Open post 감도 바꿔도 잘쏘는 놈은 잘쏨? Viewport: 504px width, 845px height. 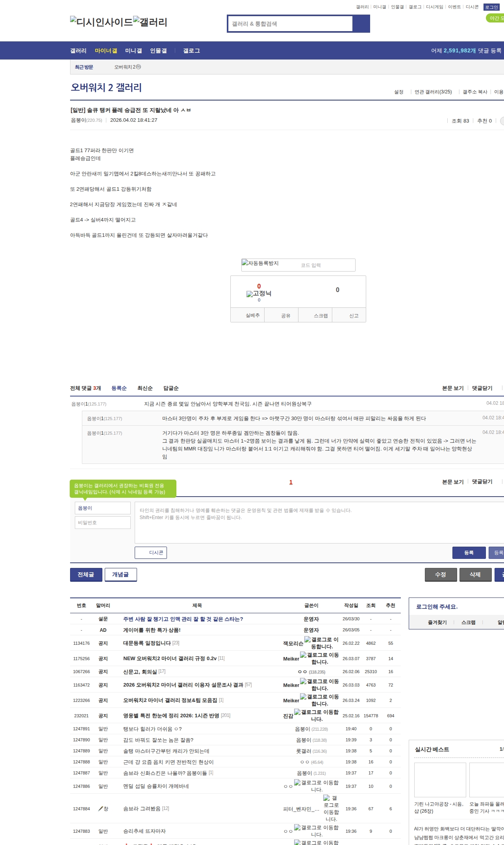tap(158, 740)
